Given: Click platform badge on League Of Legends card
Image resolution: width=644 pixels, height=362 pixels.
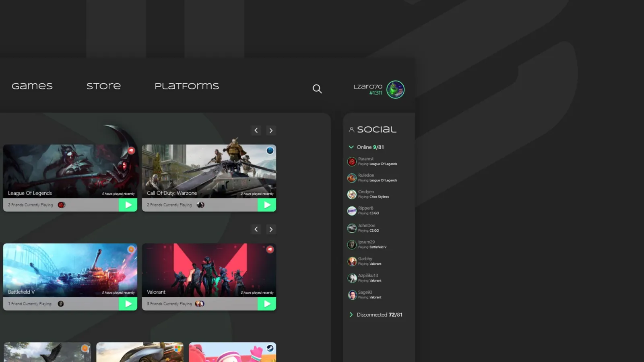Looking at the screenshot, I should point(131,150).
